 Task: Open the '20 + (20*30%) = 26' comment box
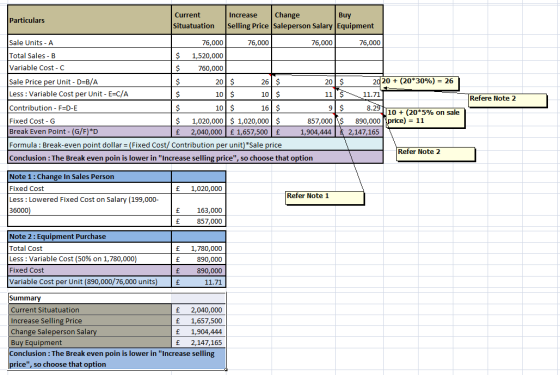coord(419,83)
